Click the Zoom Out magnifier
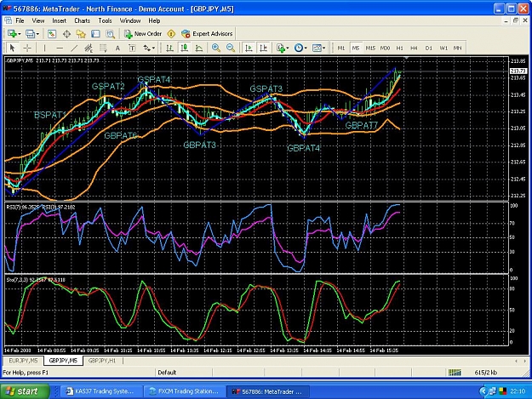This screenshot has height=399, width=532. point(231,48)
